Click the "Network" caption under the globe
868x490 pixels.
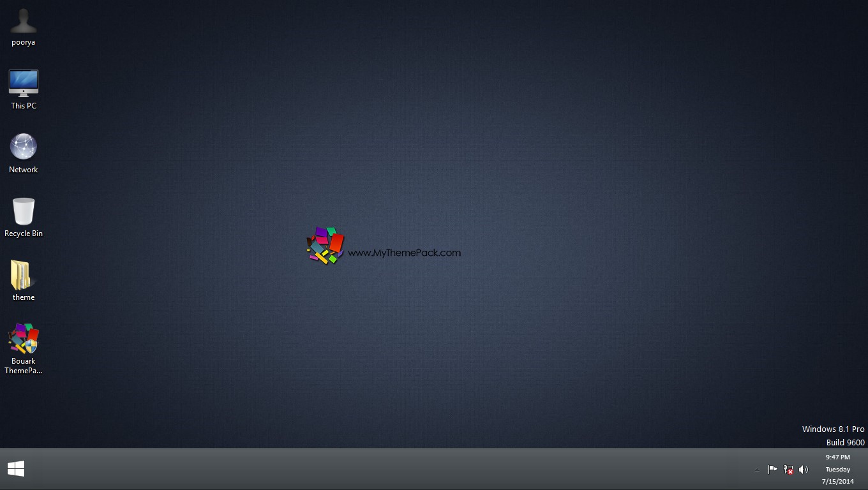point(24,170)
